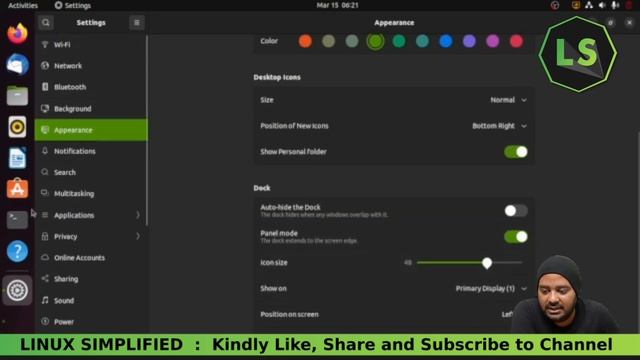Open Sharing settings panel
Image resolution: width=640 pixels, height=360 pixels.
pos(91,278)
